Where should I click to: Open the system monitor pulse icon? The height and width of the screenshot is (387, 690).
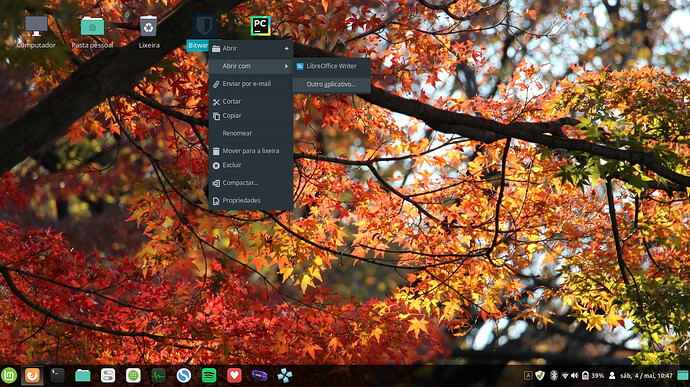click(x=158, y=376)
